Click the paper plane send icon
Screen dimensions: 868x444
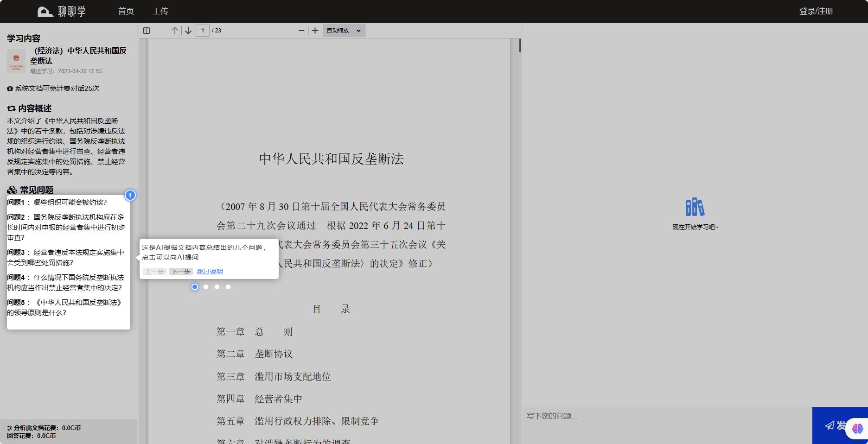coord(830,426)
